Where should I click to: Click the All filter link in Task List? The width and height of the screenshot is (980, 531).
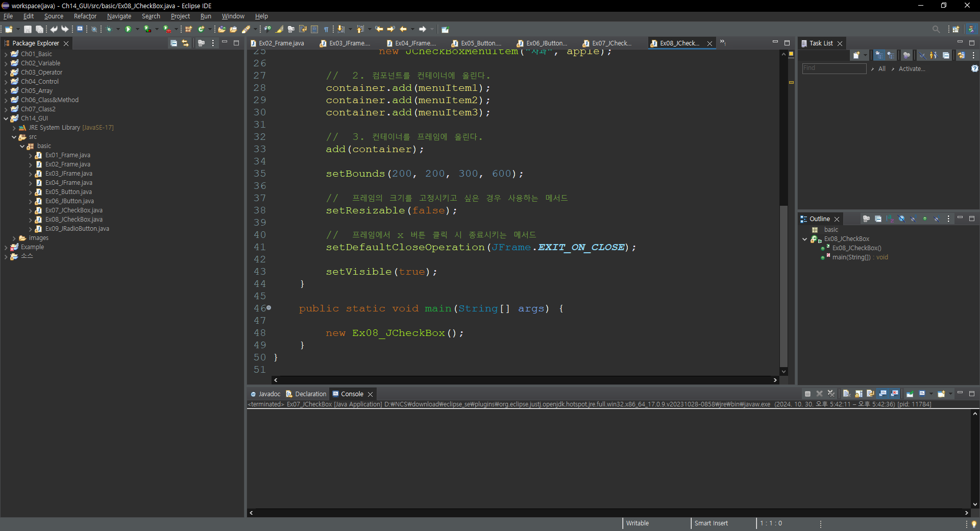881,69
